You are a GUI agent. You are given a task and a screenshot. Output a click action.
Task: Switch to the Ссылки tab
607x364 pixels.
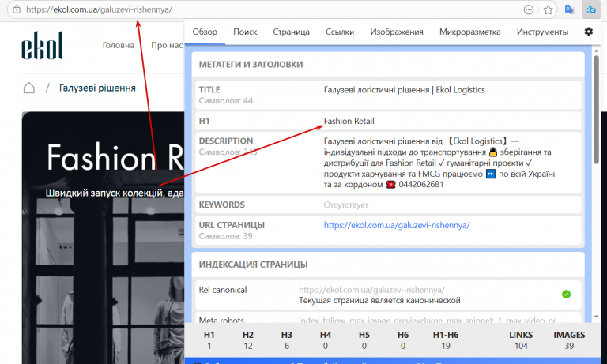pos(340,32)
